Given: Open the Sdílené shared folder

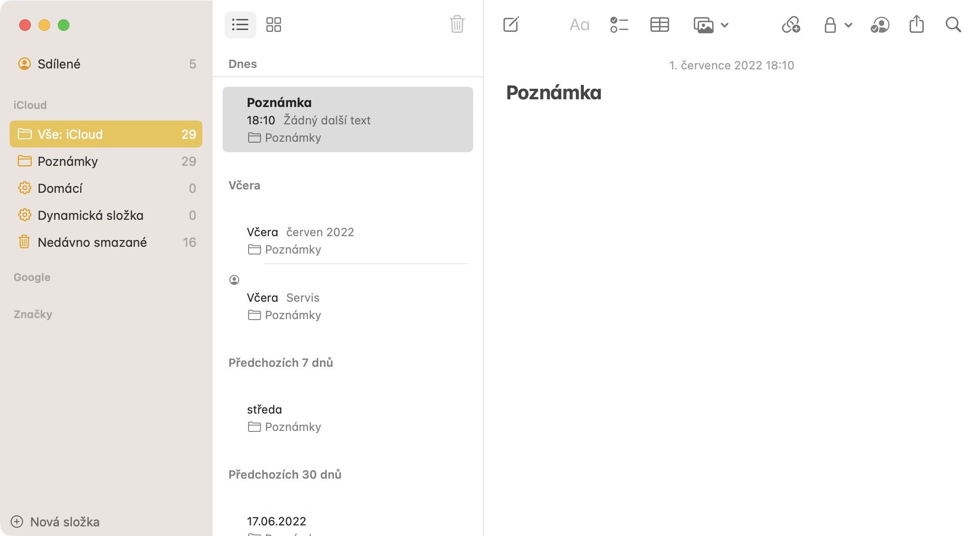Looking at the screenshot, I should pyautogui.click(x=59, y=64).
